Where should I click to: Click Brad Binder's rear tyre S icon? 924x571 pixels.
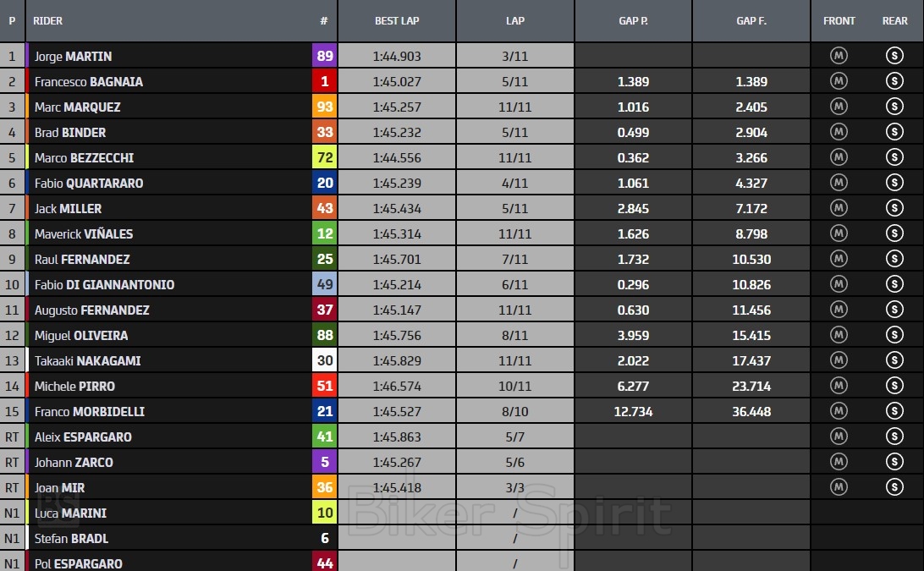point(894,133)
